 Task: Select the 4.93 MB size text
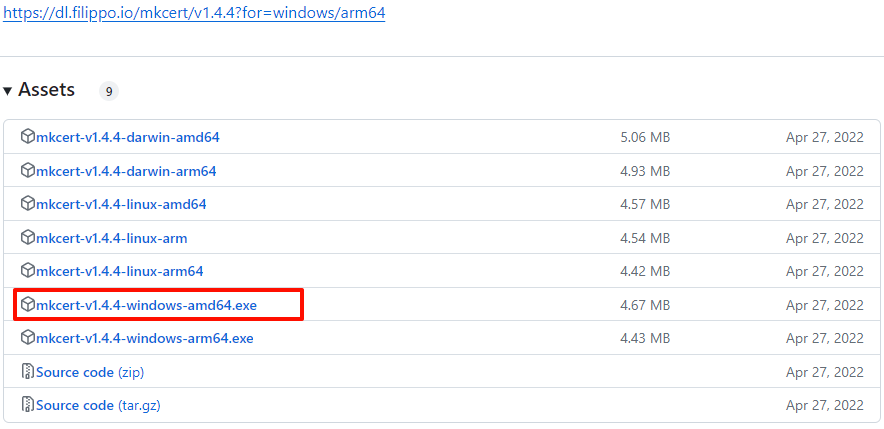click(645, 171)
